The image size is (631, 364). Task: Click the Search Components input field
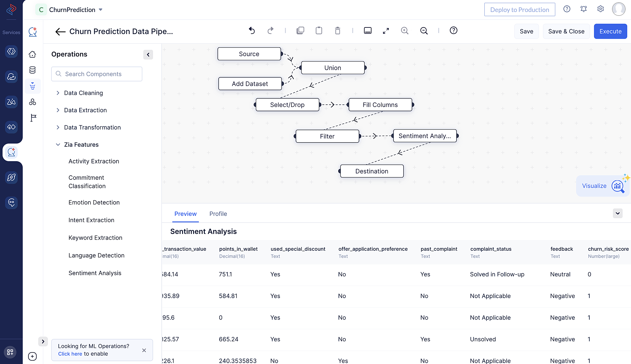97,74
